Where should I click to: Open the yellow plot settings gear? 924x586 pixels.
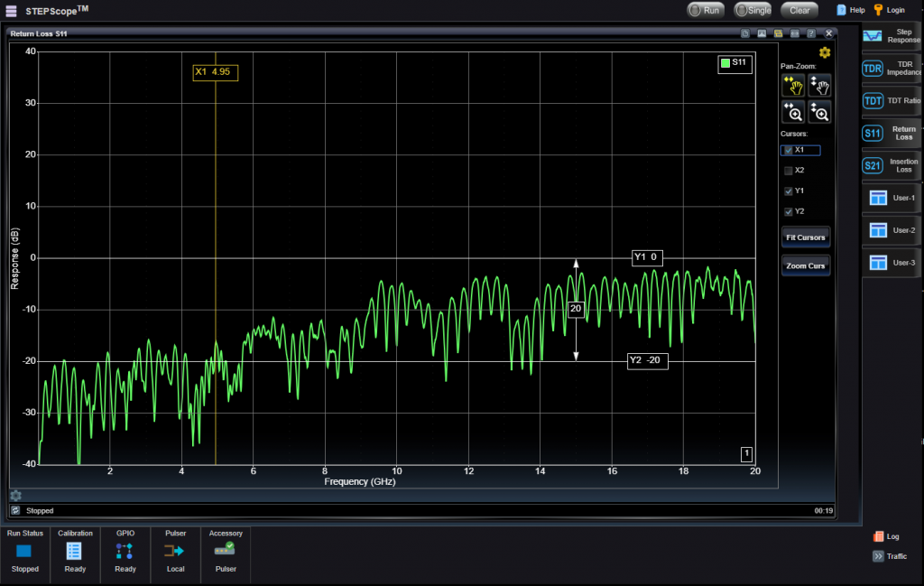(x=825, y=52)
